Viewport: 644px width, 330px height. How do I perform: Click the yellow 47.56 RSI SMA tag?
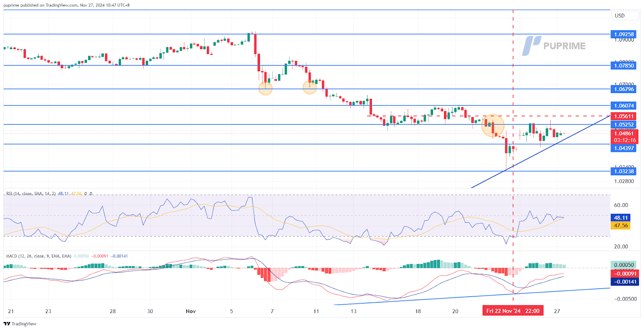point(620,226)
